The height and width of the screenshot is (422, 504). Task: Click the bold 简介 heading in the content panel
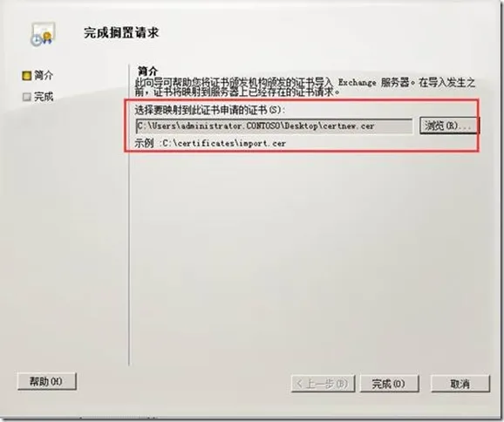147,71
